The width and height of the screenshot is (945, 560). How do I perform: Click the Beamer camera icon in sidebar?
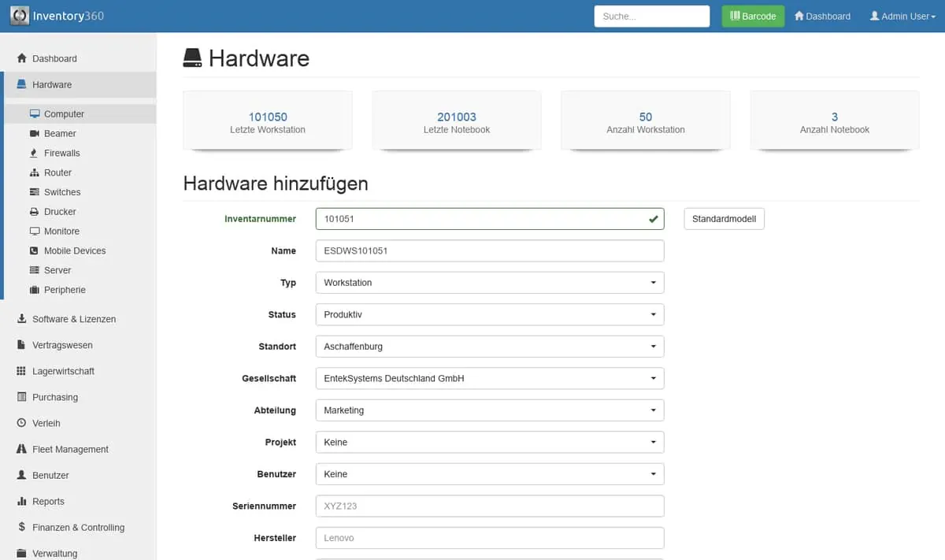point(35,134)
